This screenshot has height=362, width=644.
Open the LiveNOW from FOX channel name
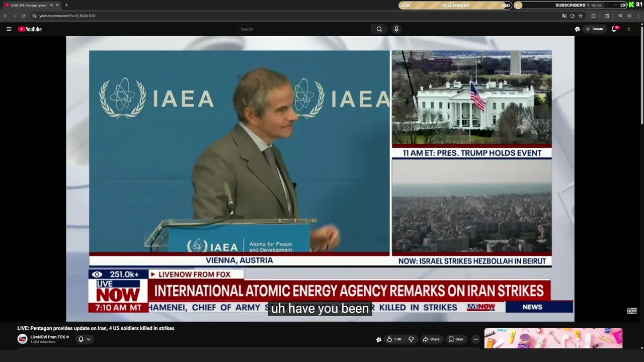pyautogui.click(x=48, y=337)
